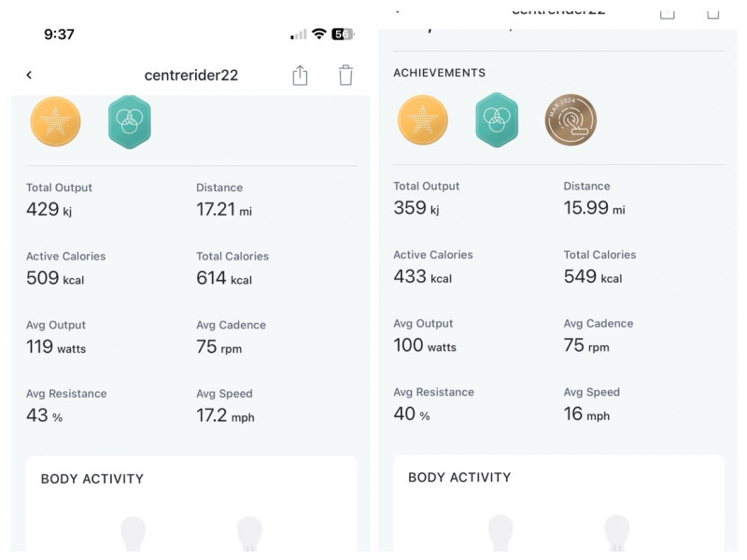Click the trash can delete icon
747x560 pixels.
[345, 76]
